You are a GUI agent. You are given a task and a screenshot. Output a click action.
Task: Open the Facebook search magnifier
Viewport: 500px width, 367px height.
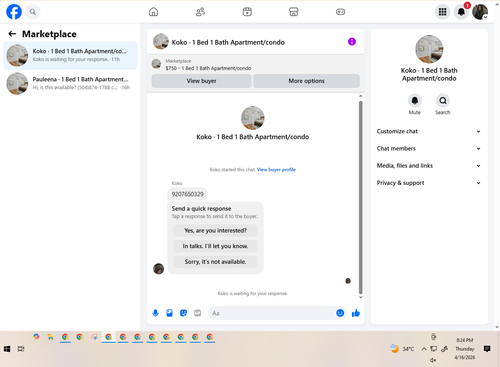click(x=33, y=12)
